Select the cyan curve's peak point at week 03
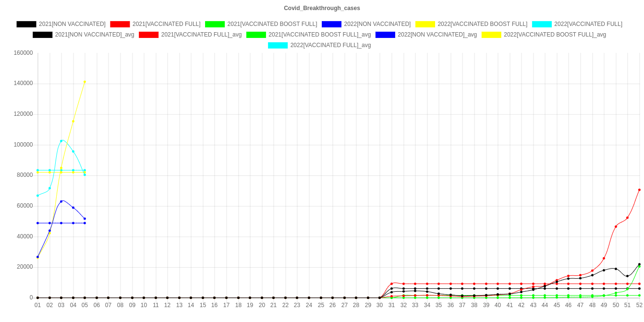 [61, 141]
